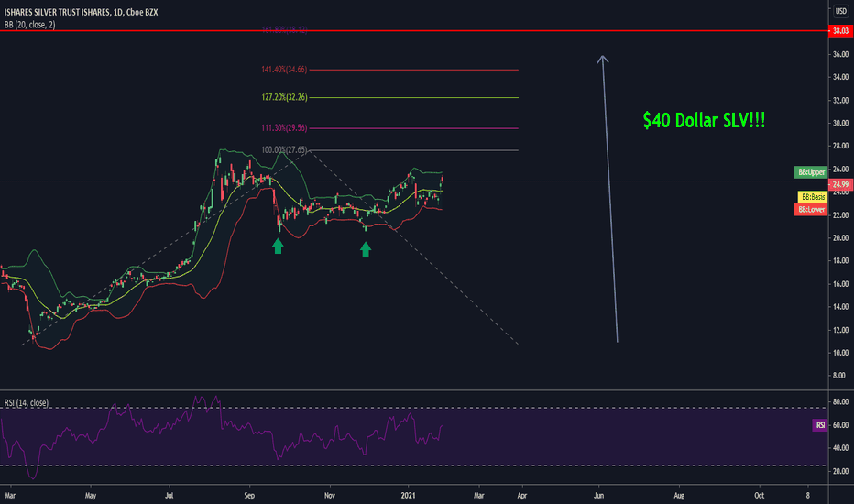Click the Jun label on the time axis
Image resolution: width=854 pixels, height=504 pixels.
pyautogui.click(x=598, y=495)
